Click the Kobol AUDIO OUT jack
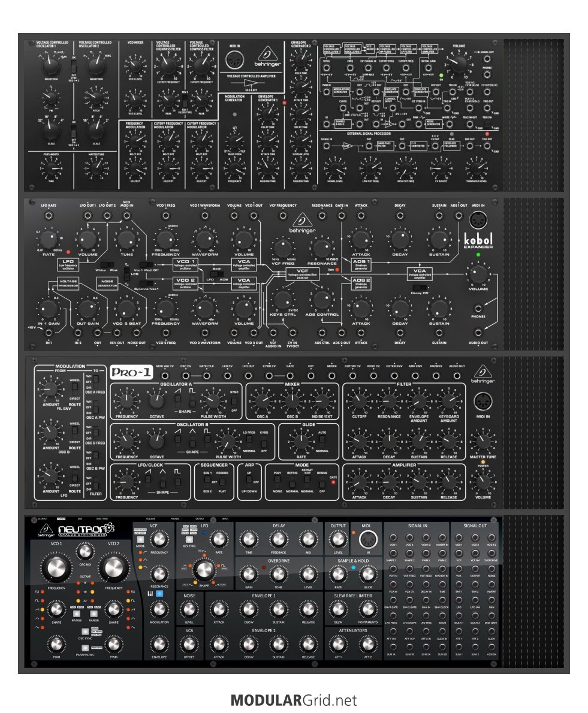The height and width of the screenshot is (713, 588). tap(478, 334)
